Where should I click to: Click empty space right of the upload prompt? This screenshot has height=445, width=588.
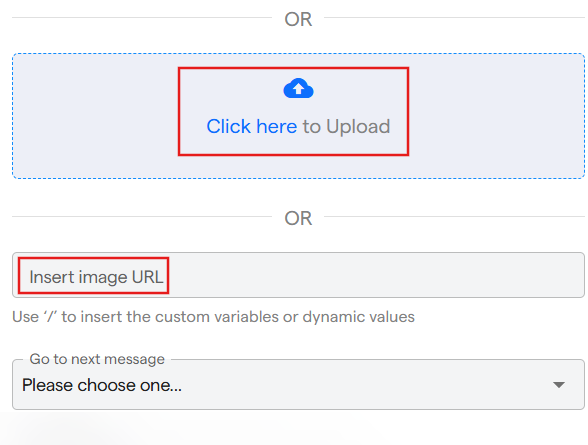click(496, 116)
